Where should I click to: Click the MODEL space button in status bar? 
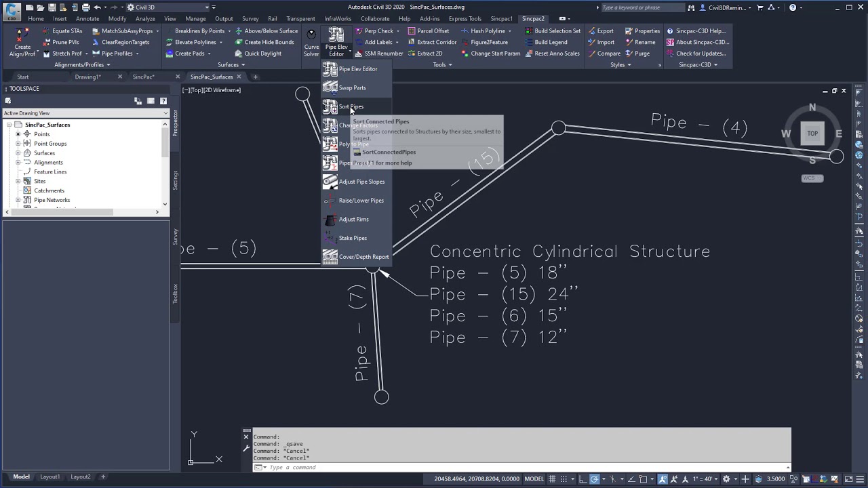[x=534, y=479]
